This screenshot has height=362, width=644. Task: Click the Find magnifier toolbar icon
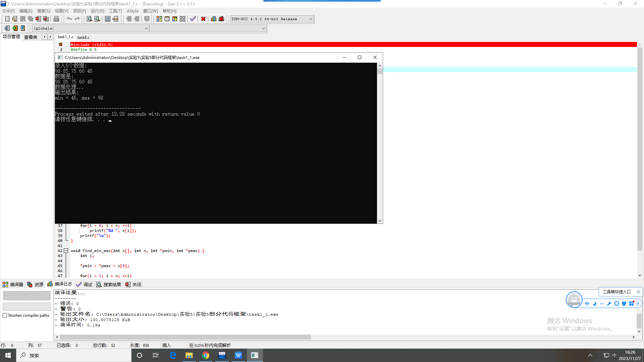90,19
